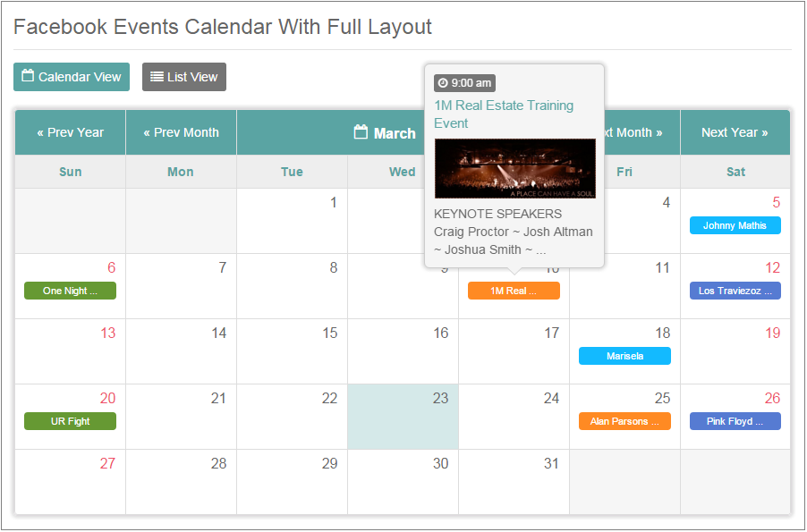Click the concert thumbnail in event popup
The image size is (807, 532).
coord(514,168)
